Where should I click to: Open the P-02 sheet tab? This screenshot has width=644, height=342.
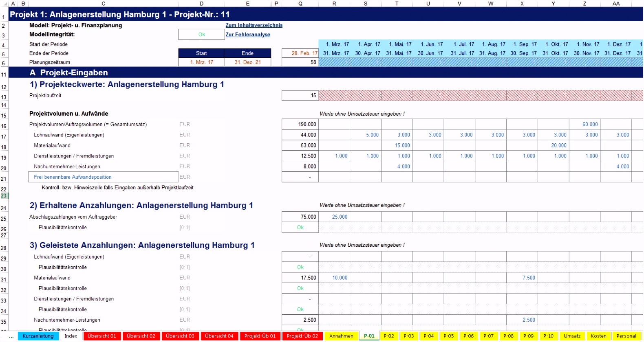(389, 336)
